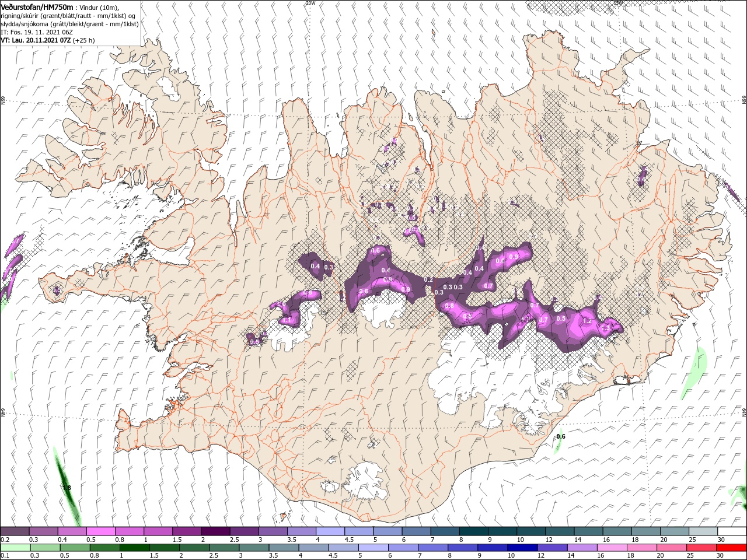Image resolution: width=747 pixels, height=560 pixels.
Task: Click the '20W' longitude label at the top
Action: click(x=310, y=3)
